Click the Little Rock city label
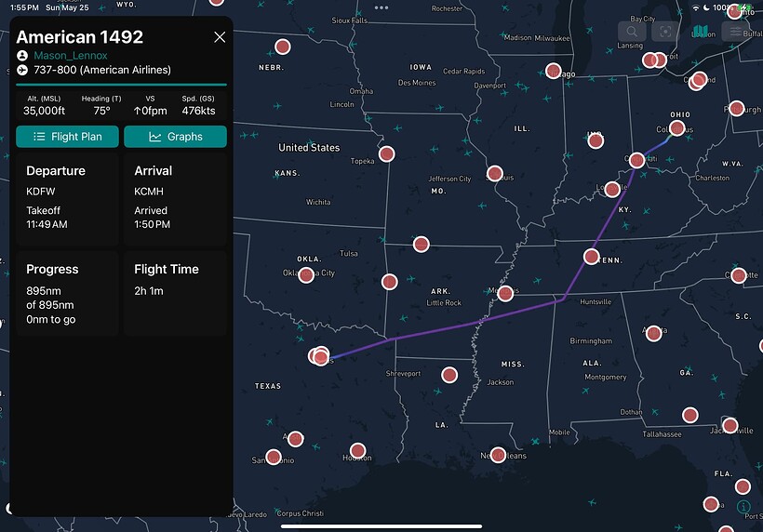This screenshot has height=532, width=763. 444,302
